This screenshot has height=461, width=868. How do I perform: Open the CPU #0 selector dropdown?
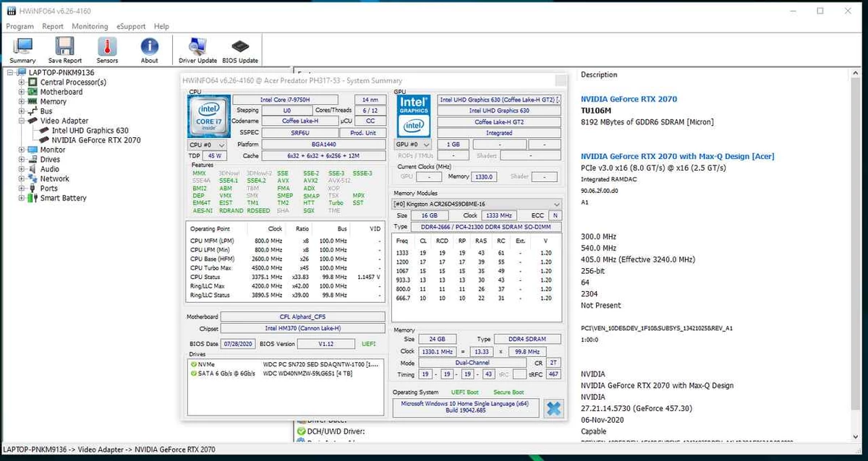208,145
